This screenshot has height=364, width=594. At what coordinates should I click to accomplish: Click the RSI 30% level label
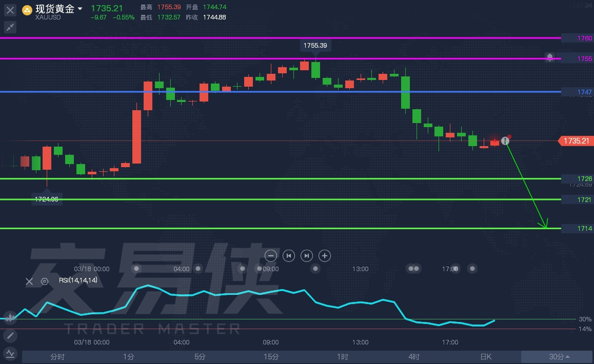click(x=585, y=319)
